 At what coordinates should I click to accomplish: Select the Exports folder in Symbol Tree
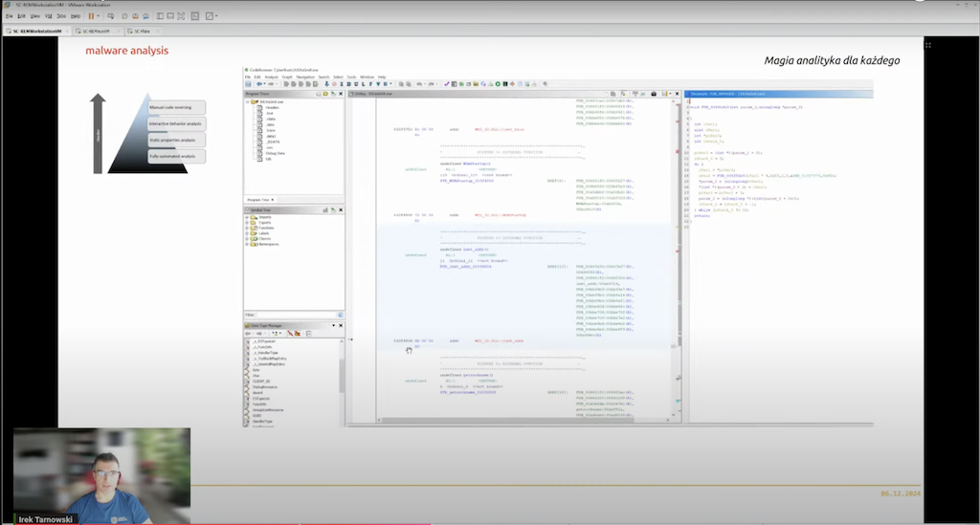(263, 223)
